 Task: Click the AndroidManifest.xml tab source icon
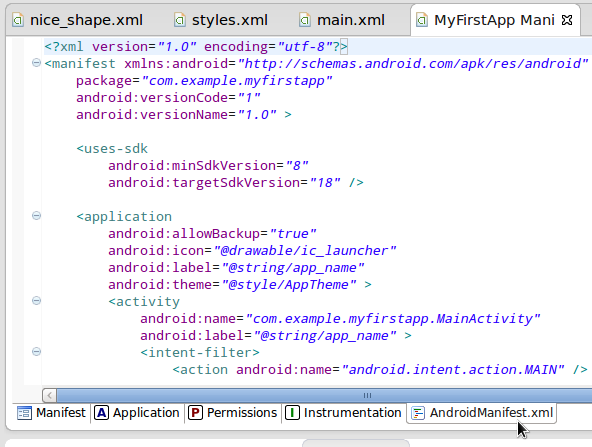click(418, 413)
